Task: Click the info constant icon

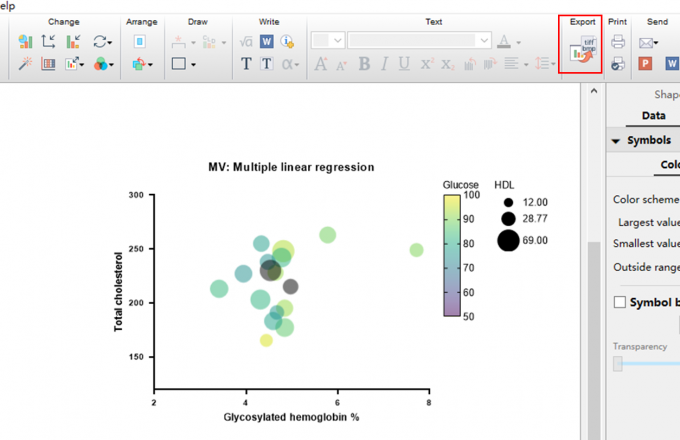Action: (287, 42)
